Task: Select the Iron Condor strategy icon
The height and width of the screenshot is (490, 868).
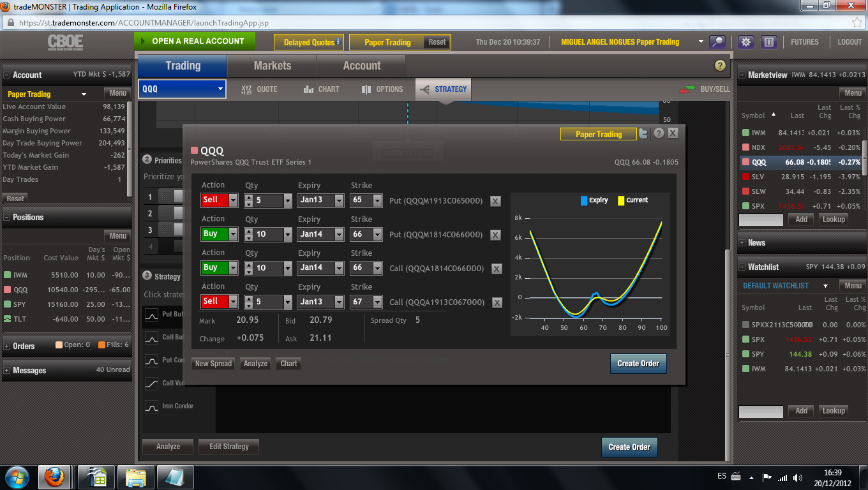Action: coord(152,406)
